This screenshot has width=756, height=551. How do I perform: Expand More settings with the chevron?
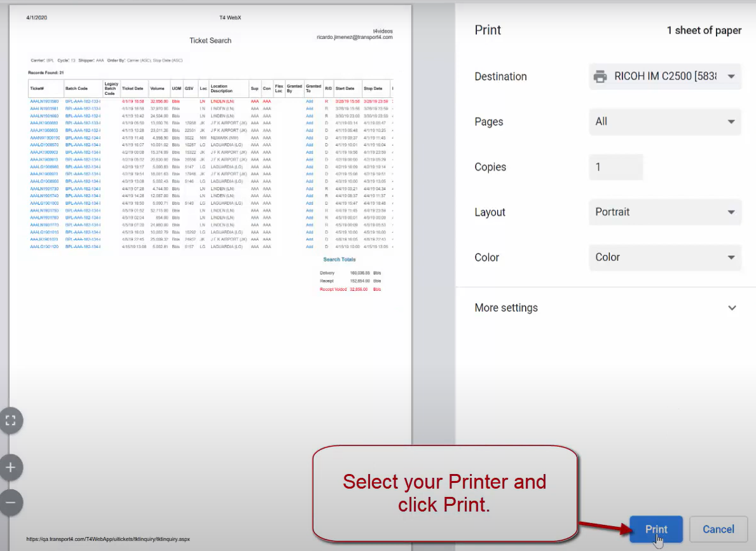(732, 308)
